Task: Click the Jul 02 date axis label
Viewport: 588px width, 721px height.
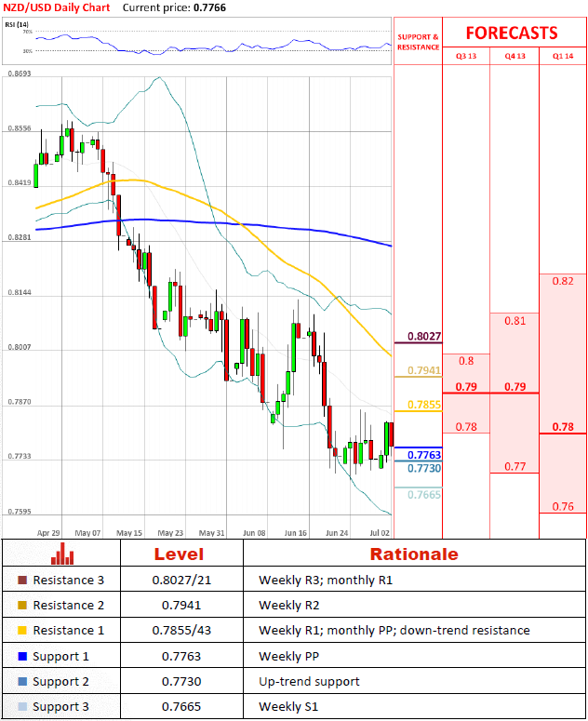Action: (x=380, y=533)
